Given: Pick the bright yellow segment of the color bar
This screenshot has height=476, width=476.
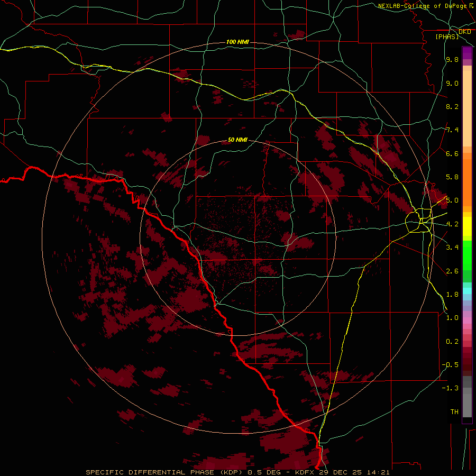Looking at the screenshot, I should (467, 226).
